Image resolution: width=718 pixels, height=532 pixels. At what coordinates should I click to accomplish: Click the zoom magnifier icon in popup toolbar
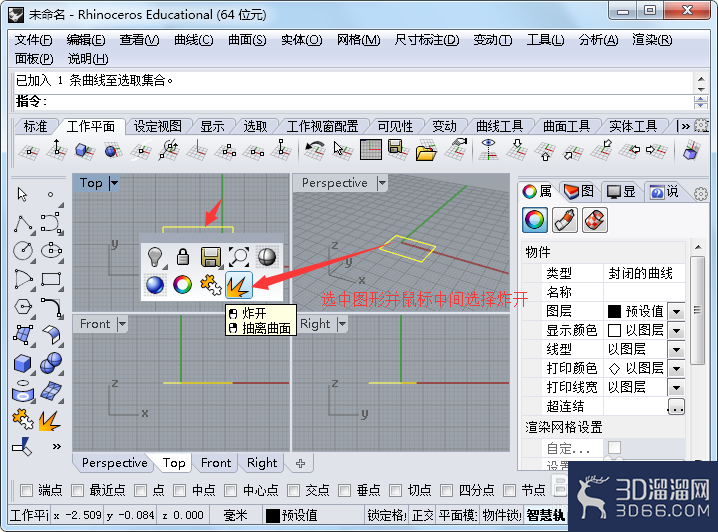coord(239,257)
